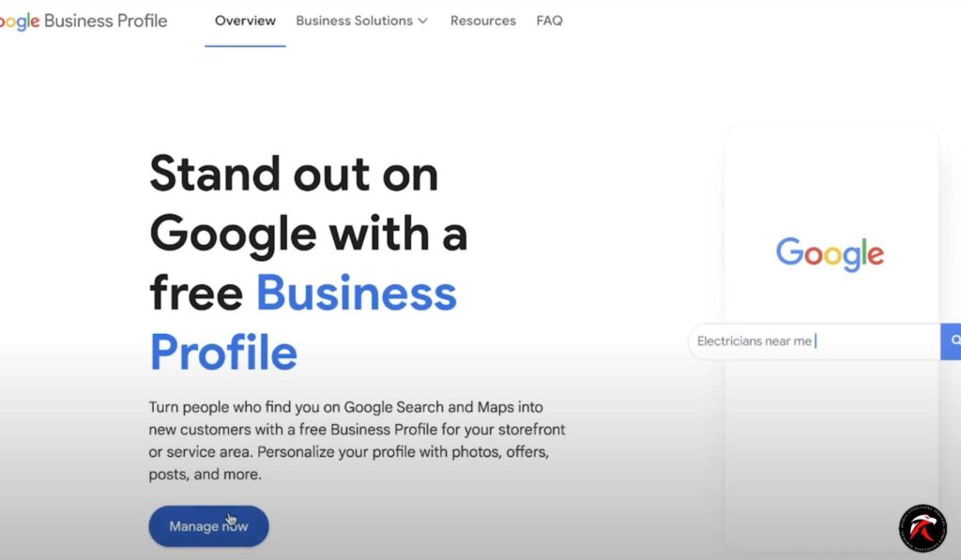This screenshot has height=560, width=961.
Task: Click the Google logo in phone mockup
Action: (830, 253)
